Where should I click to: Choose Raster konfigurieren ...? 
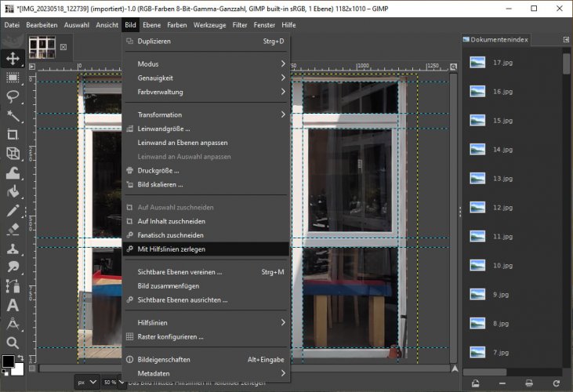pos(206,337)
